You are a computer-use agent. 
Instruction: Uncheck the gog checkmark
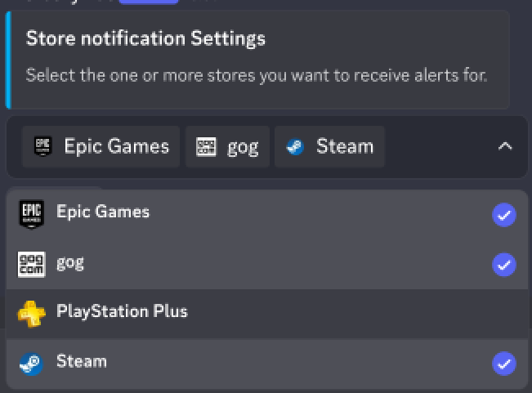point(504,265)
